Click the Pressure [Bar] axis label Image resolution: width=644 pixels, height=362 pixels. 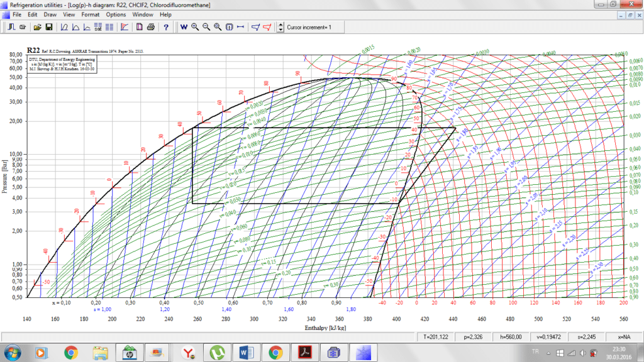click(x=4, y=177)
